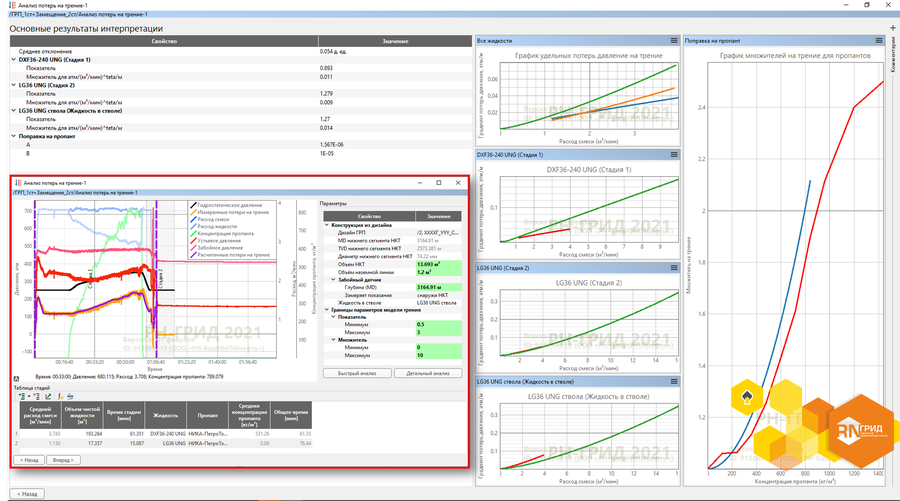This screenshot has width=900, height=501.
Task: Collapse 'Конструкция из дизайна' parameter group
Action: (326, 225)
